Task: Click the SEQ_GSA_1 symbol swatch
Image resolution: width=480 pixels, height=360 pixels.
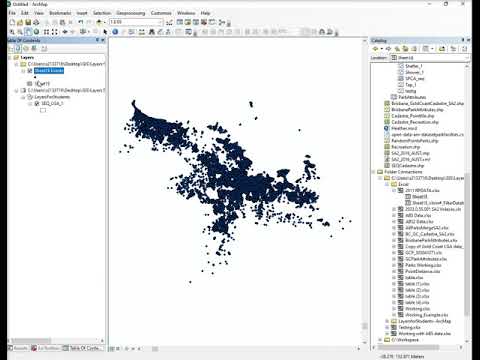Action: point(43,110)
